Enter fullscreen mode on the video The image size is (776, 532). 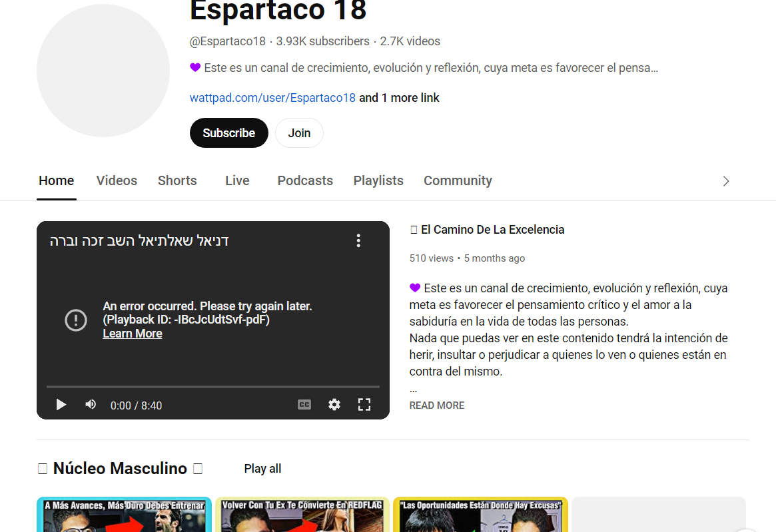pyautogui.click(x=364, y=405)
